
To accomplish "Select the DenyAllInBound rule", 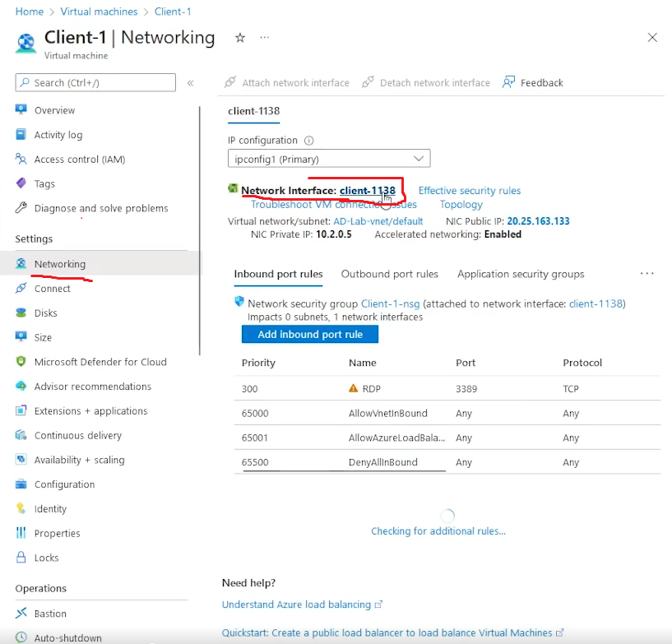I will tap(382, 462).
